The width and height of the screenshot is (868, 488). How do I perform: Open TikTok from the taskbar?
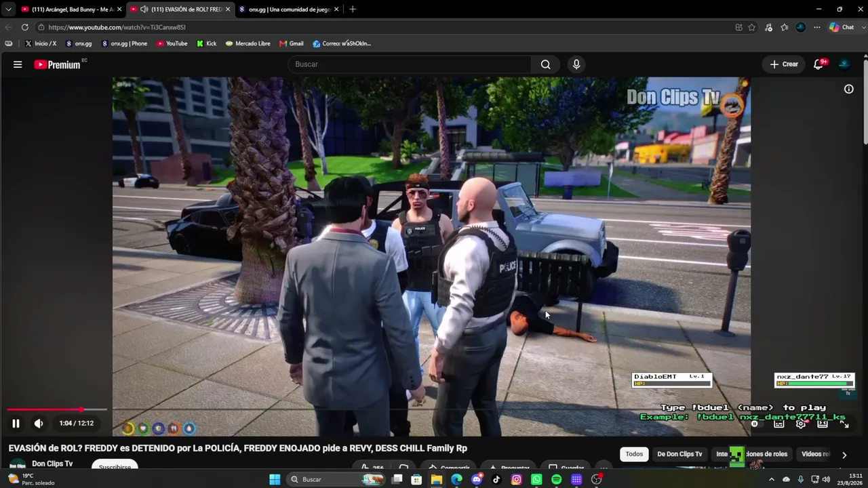(496, 479)
